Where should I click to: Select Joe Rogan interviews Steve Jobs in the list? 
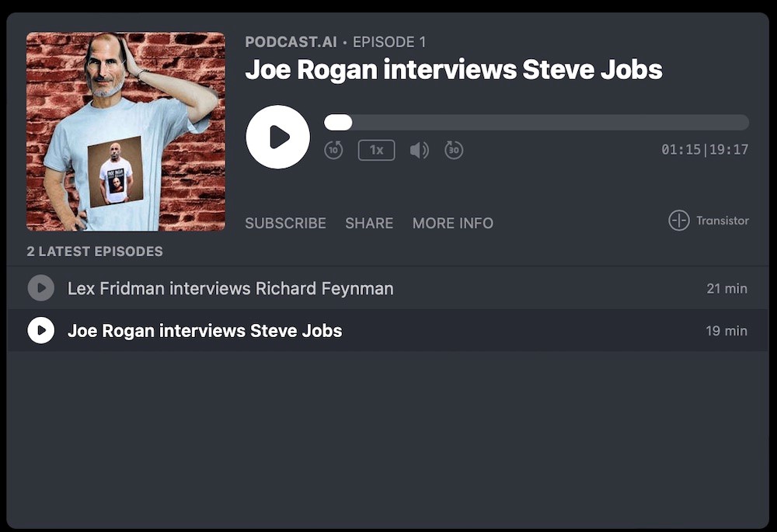[x=204, y=331]
